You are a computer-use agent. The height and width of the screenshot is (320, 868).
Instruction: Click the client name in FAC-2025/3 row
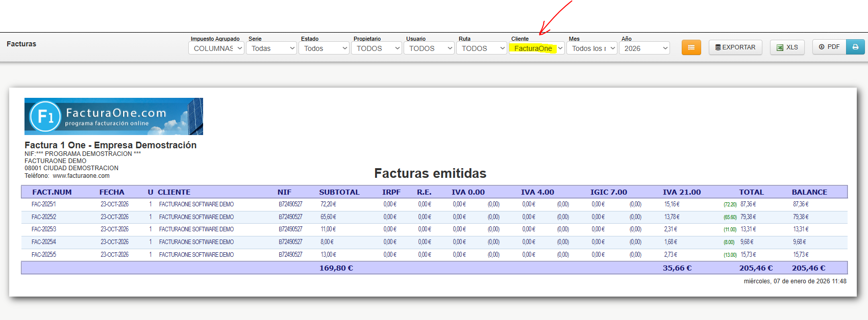point(196,229)
